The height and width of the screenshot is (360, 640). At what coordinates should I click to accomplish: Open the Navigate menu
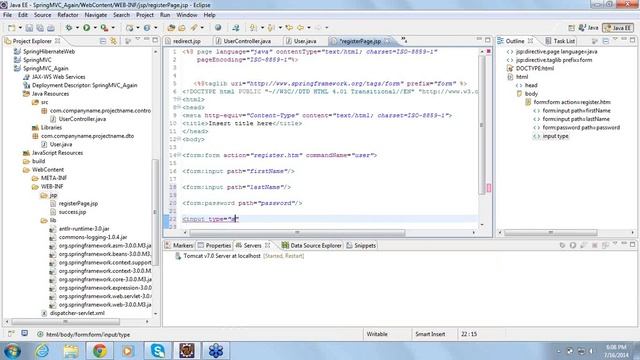pos(96,15)
